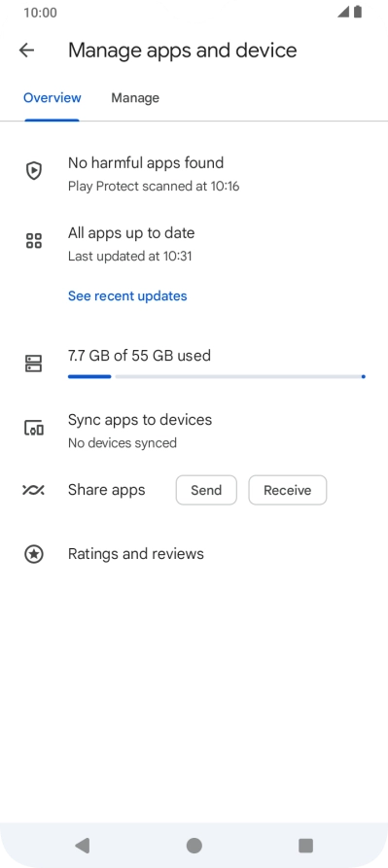Tap the apps grid icon
The image size is (388, 868).
[34, 241]
